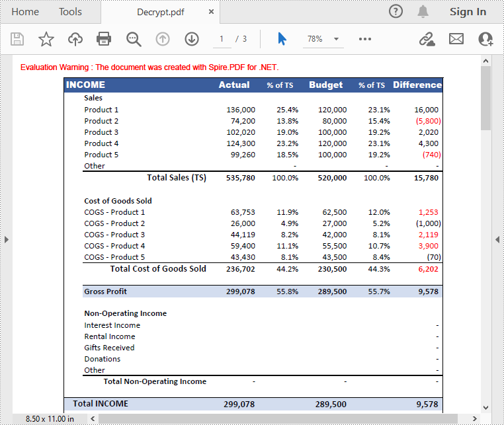
Task: Click the 6,202 difference value
Action: (428, 269)
